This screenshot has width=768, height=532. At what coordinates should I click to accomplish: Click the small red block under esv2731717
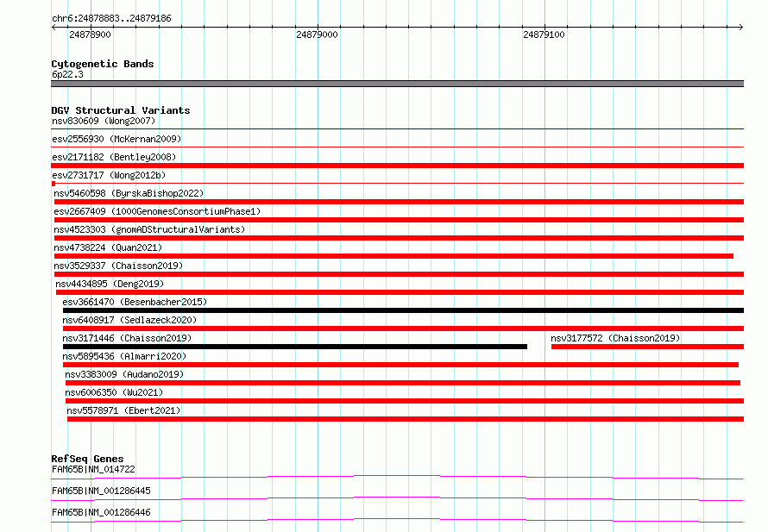(54, 184)
